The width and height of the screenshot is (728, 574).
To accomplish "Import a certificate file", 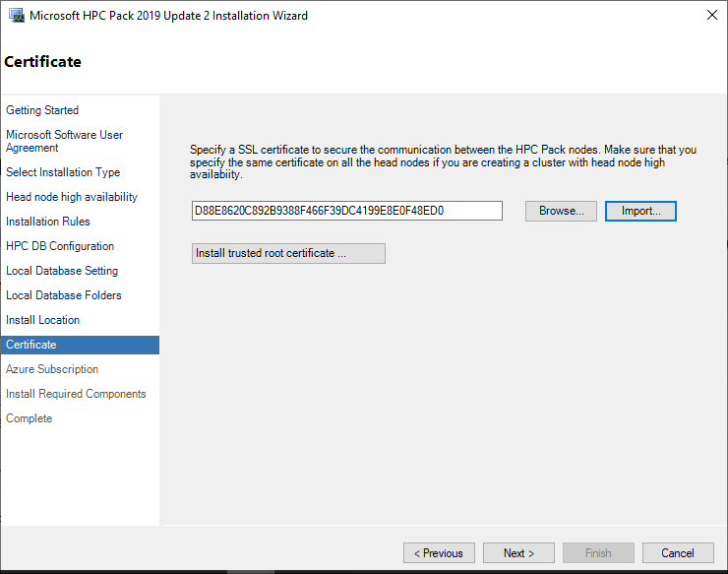I will 640,211.
